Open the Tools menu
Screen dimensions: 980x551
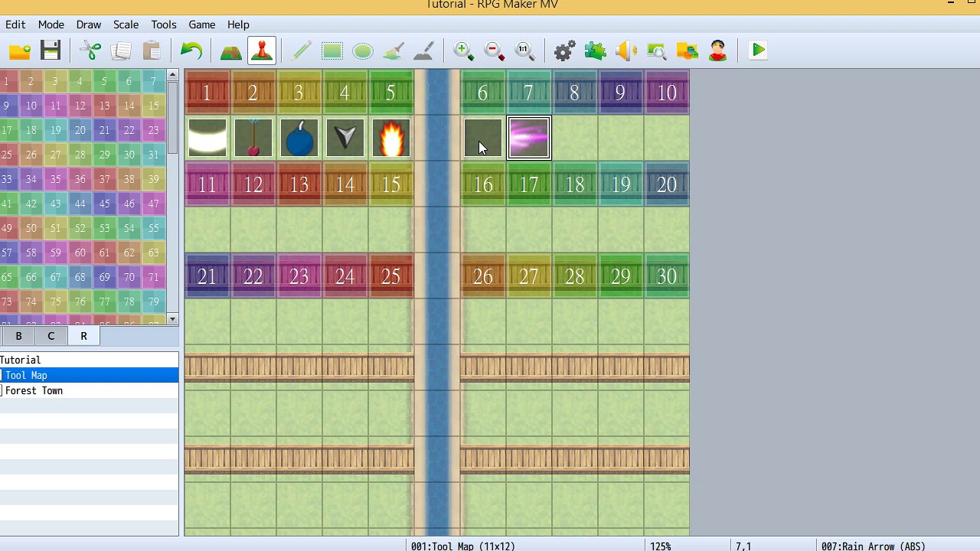(164, 24)
